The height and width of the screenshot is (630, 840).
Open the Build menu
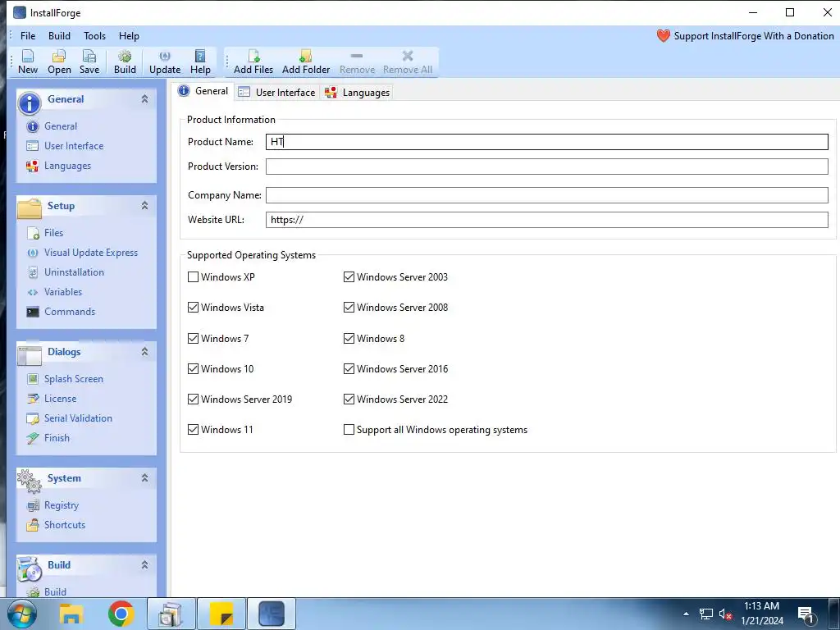point(59,36)
